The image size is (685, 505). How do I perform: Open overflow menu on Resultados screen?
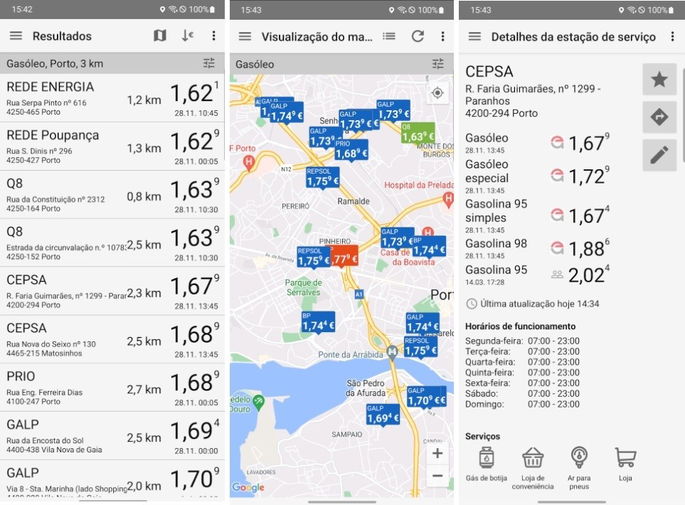click(213, 36)
